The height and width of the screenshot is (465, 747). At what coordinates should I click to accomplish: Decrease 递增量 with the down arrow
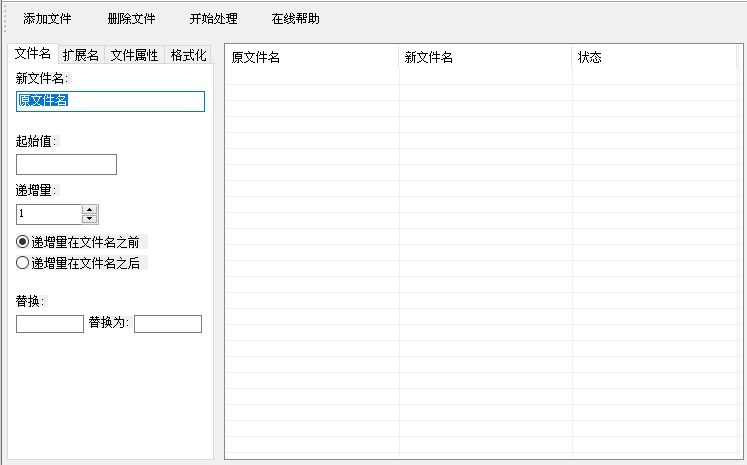[90, 219]
